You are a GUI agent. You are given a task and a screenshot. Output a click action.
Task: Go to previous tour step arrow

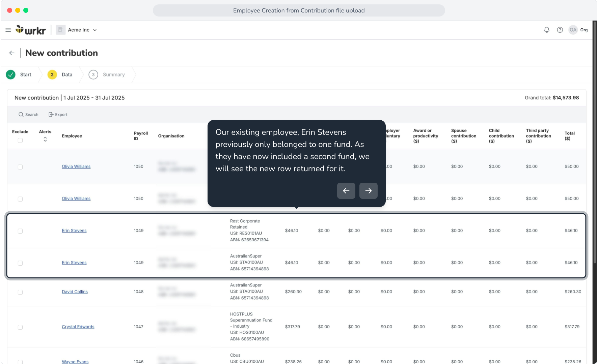(346, 191)
